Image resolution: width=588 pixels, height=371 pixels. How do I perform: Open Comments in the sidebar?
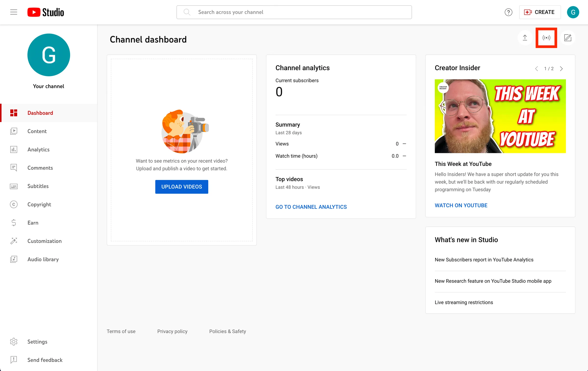click(49, 168)
